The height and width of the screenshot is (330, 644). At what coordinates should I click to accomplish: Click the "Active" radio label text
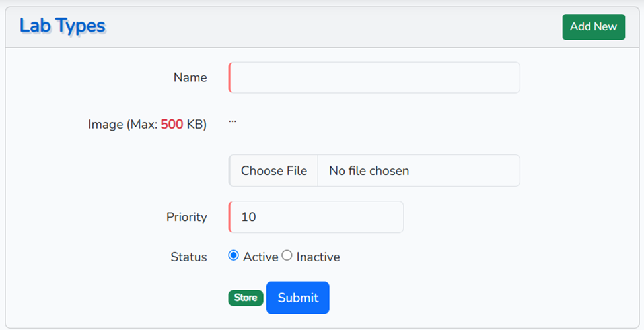(261, 257)
